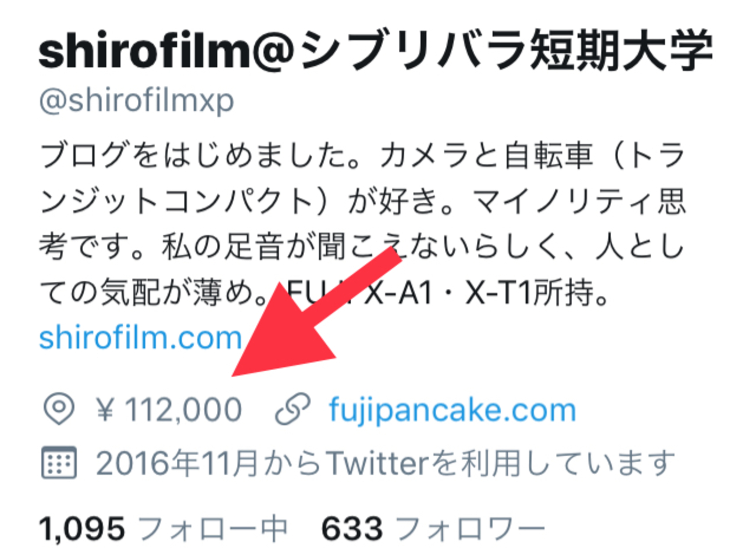Screen dimensions: 756x548
Task: Click the bio text starting ブログをはじめました
Action: (x=363, y=224)
